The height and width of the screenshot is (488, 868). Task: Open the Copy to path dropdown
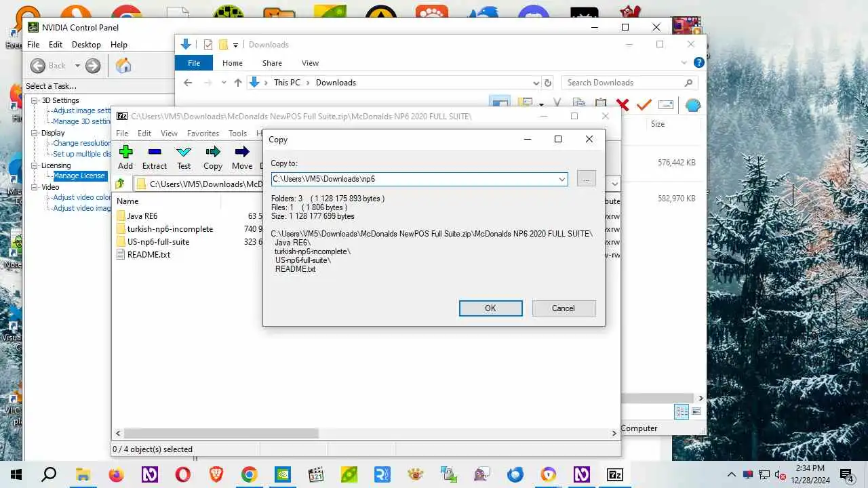coord(561,179)
